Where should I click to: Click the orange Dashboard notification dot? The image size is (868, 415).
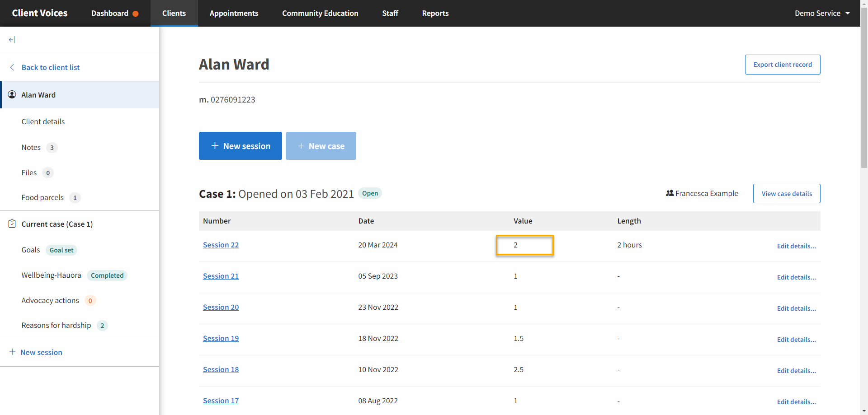click(136, 14)
